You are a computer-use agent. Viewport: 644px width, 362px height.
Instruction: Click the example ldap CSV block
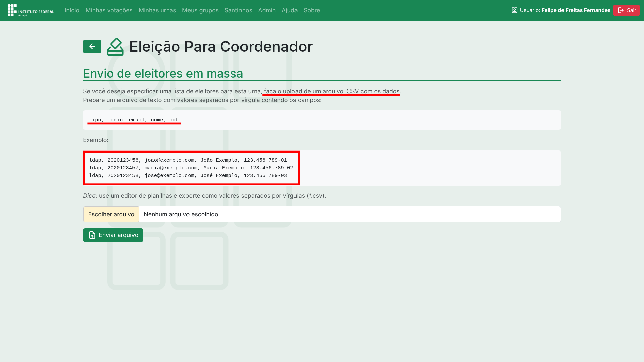click(x=191, y=168)
